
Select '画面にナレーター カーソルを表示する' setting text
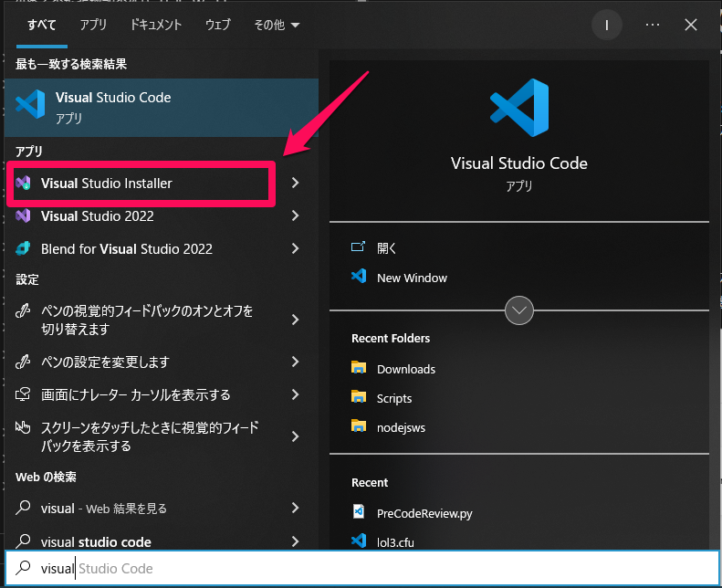135,394
